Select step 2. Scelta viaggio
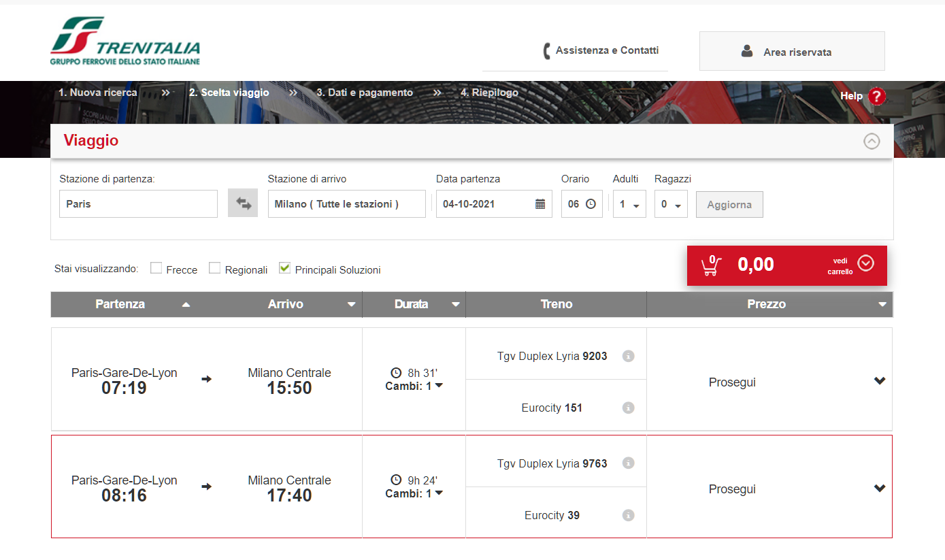This screenshot has width=945, height=560. [229, 93]
